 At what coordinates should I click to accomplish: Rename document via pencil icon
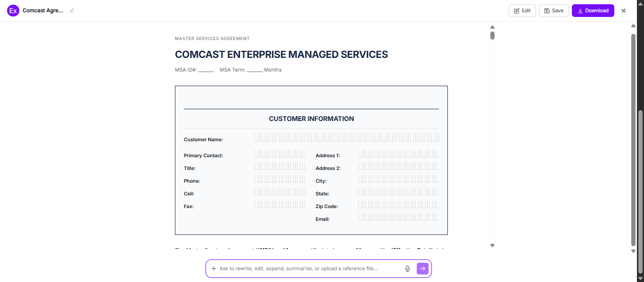pos(72,10)
